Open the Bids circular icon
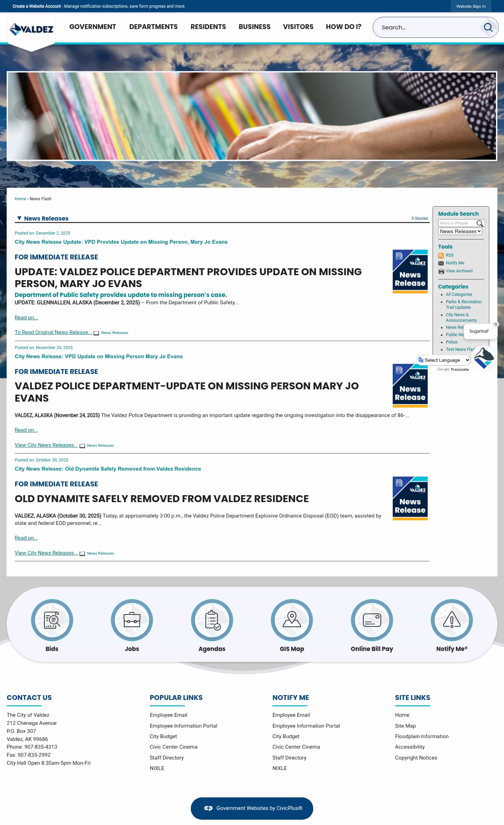 click(x=52, y=620)
